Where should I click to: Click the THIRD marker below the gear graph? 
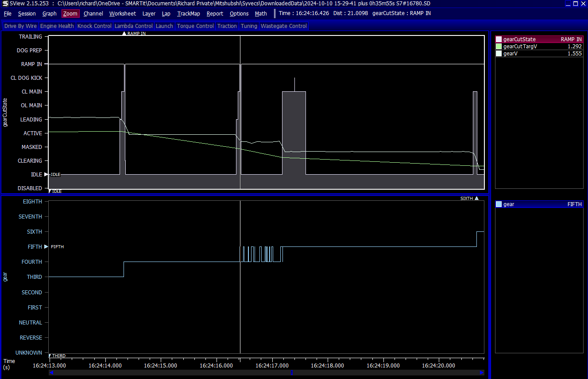50,356
